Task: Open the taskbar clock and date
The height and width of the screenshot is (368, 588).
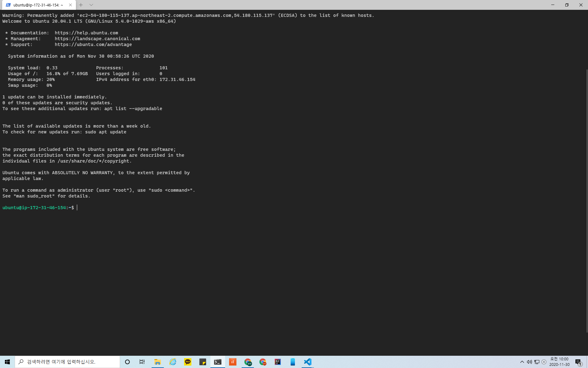Action: pyautogui.click(x=559, y=362)
